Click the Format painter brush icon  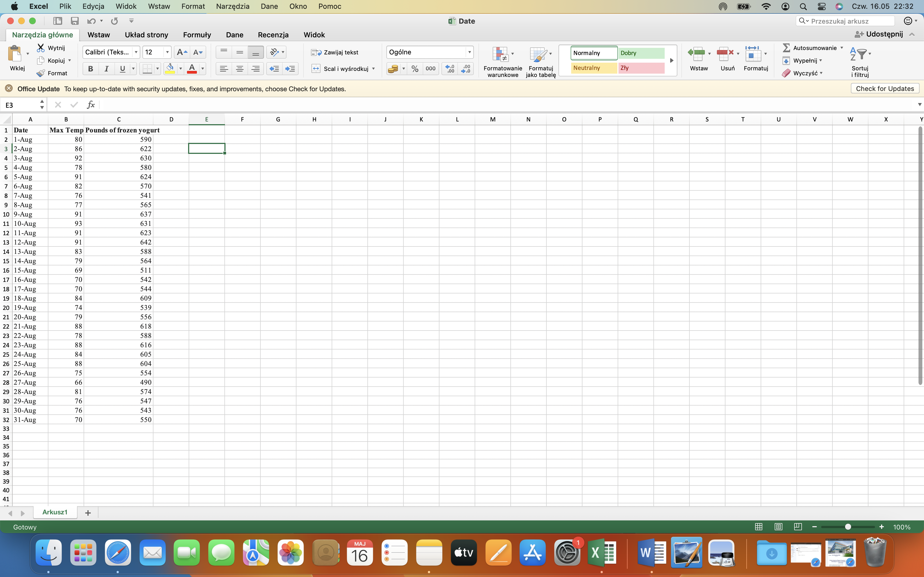(41, 73)
